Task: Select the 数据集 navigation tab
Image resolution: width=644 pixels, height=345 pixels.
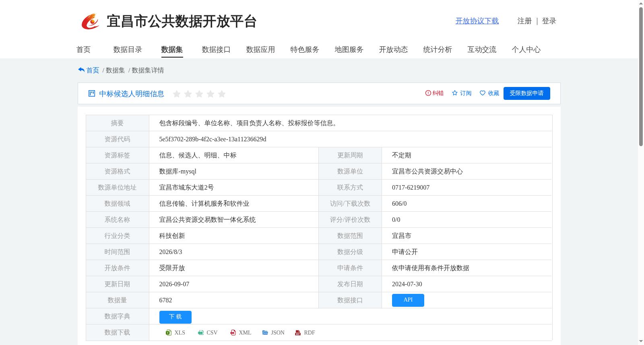Action: click(x=172, y=50)
